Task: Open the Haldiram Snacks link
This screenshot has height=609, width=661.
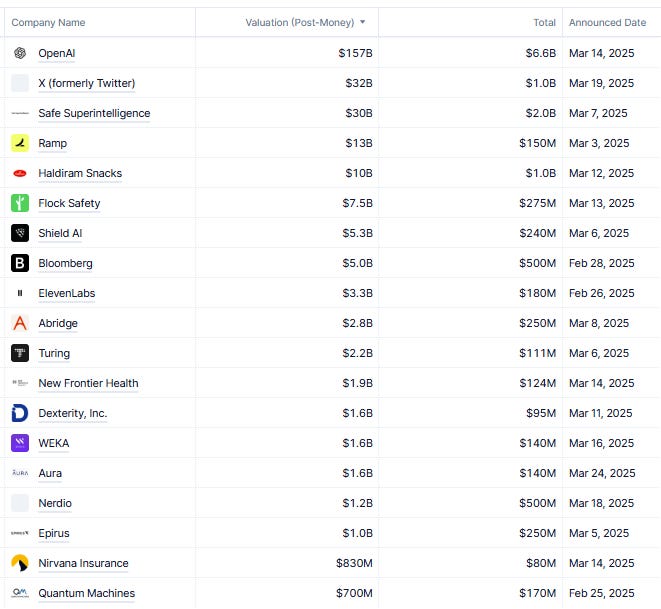Action: tap(80, 173)
